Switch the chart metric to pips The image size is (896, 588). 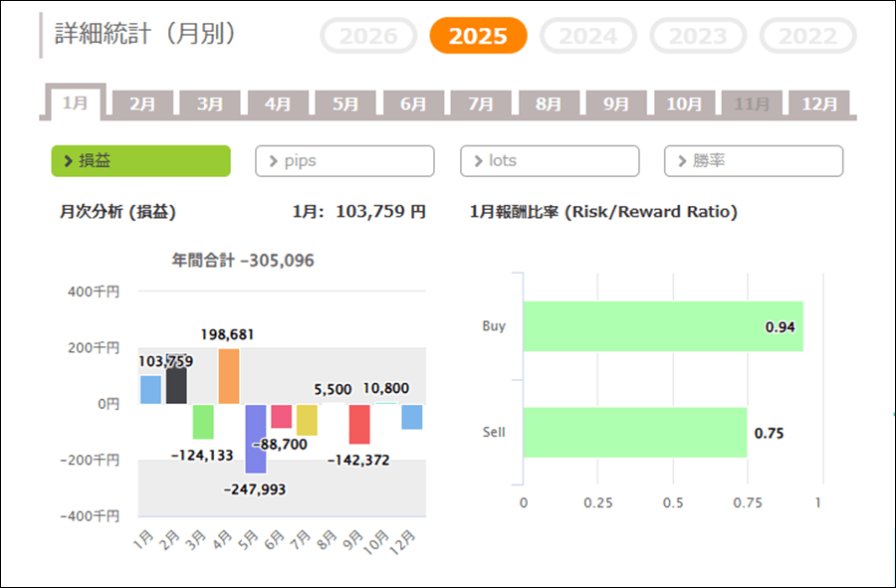344,161
